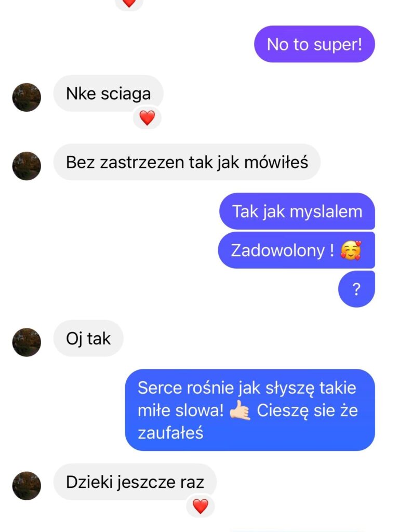Tap the word "zaufałeś" in blue message

170,433
